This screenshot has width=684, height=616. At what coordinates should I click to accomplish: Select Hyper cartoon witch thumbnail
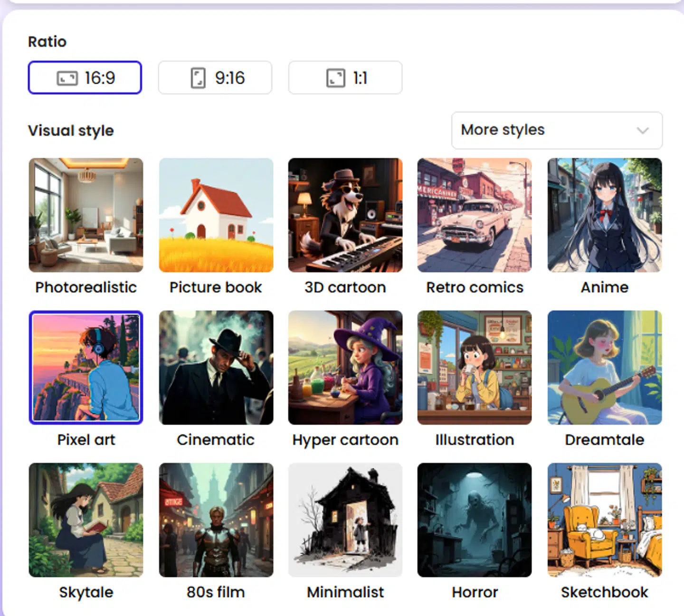(x=345, y=368)
